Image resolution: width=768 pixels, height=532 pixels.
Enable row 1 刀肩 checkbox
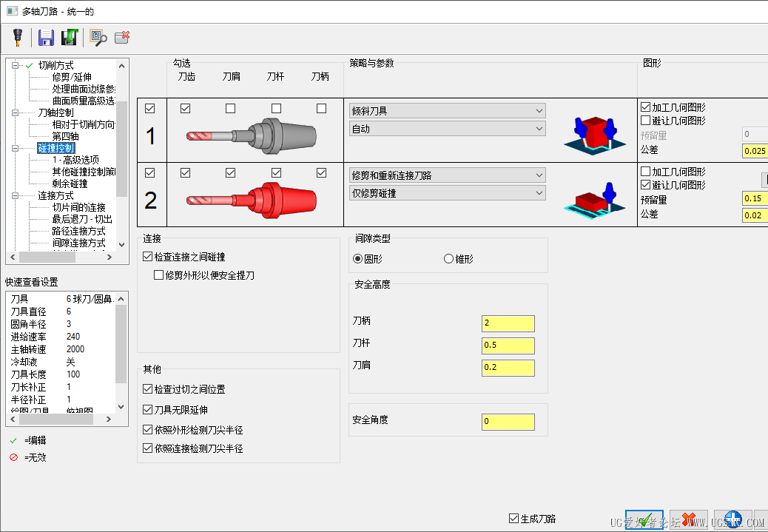tap(230, 108)
